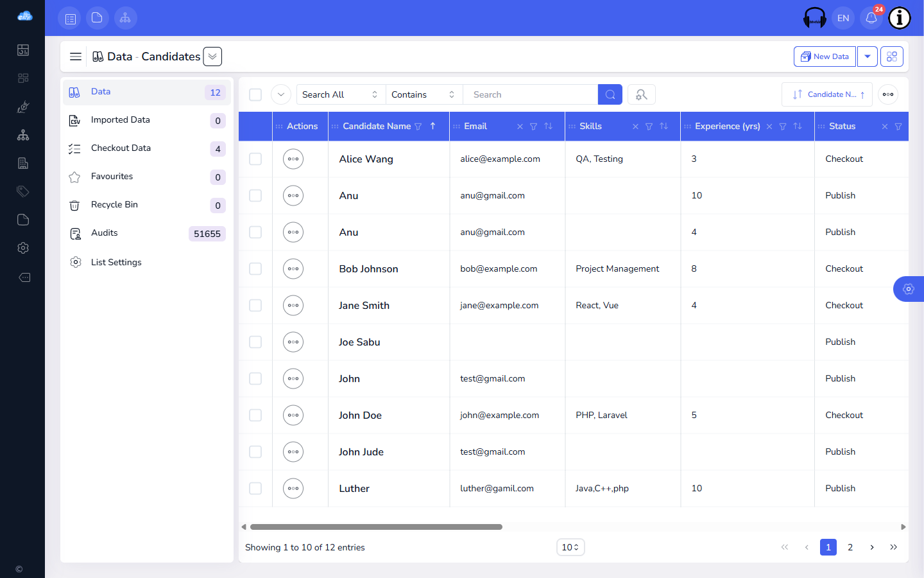Open the Search All field dropdown

(x=341, y=94)
